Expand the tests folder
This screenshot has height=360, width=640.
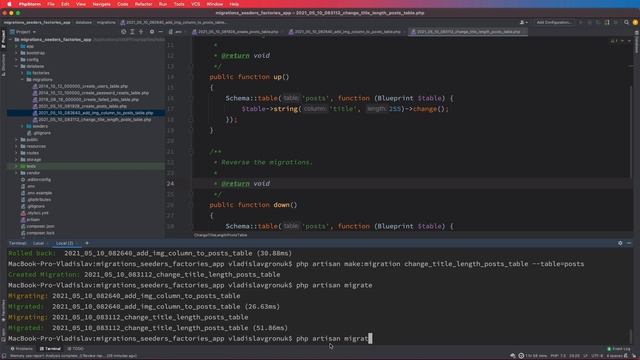(x=17, y=166)
